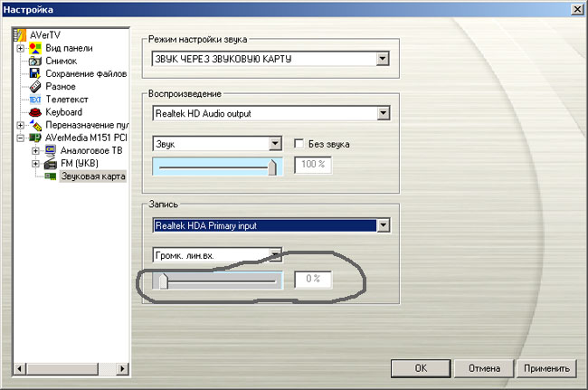The height and width of the screenshot is (390, 588).
Task: Click tree scrollbar left arrow
Action: (x=20, y=368)
